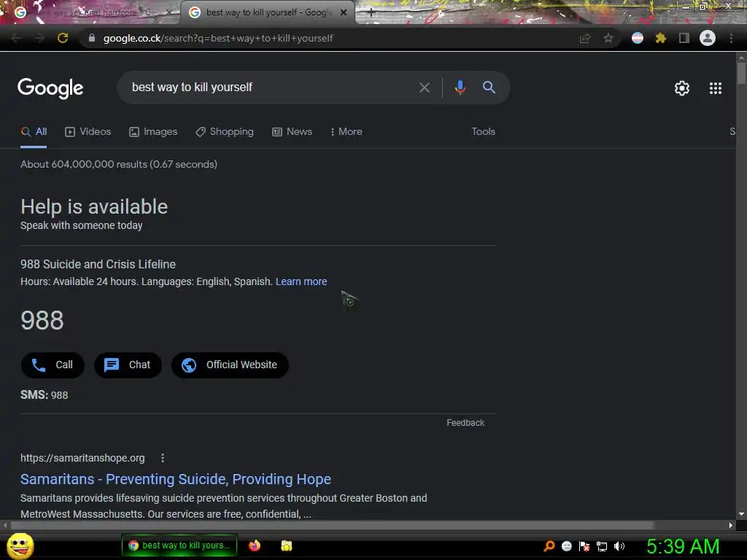This screenshot has width=747, height=560.
Task: Click the 'About 604,000,000 results' text
Action: pos(119,164)
